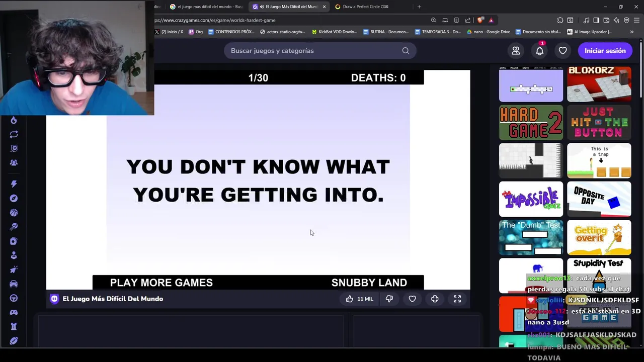Open the updated games arrows sidebar icon
Screen dimensions: 644x362
(x=14, y=134)
